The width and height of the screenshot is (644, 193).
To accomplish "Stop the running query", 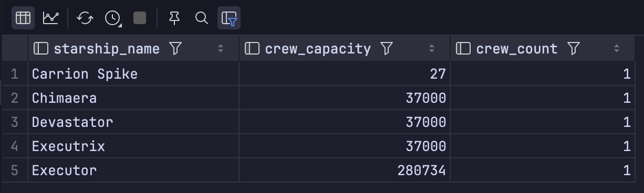I will (140, 18).
